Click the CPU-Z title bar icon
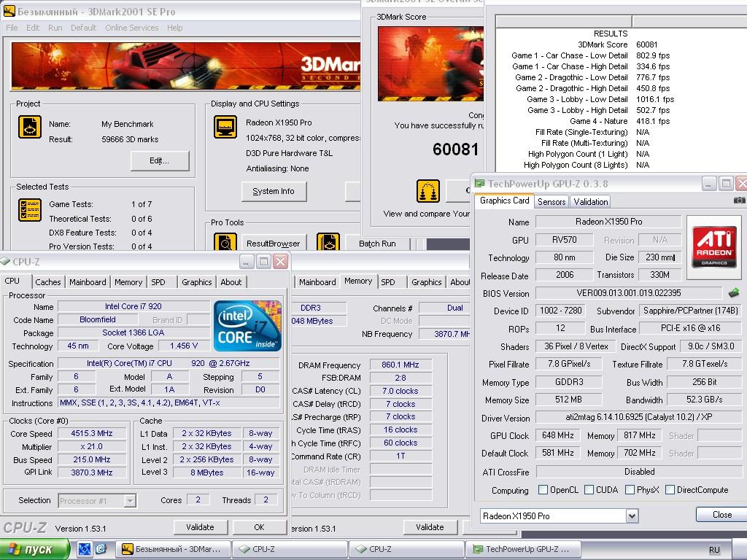This screenshot has width=747, height=560. 5,262
